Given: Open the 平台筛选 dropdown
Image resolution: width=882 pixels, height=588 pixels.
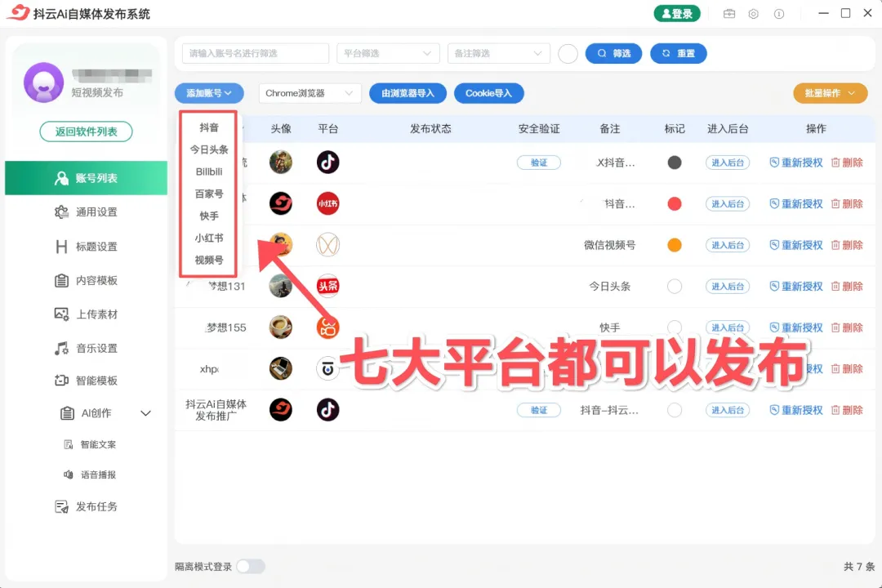Looking at the screenshot, I should click(388, 53).
